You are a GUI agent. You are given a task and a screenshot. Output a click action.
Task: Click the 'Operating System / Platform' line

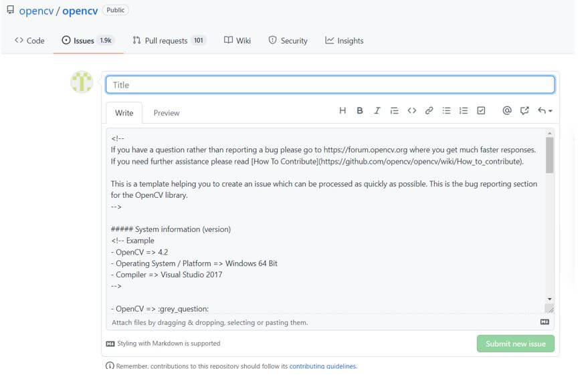click(194, 263)
